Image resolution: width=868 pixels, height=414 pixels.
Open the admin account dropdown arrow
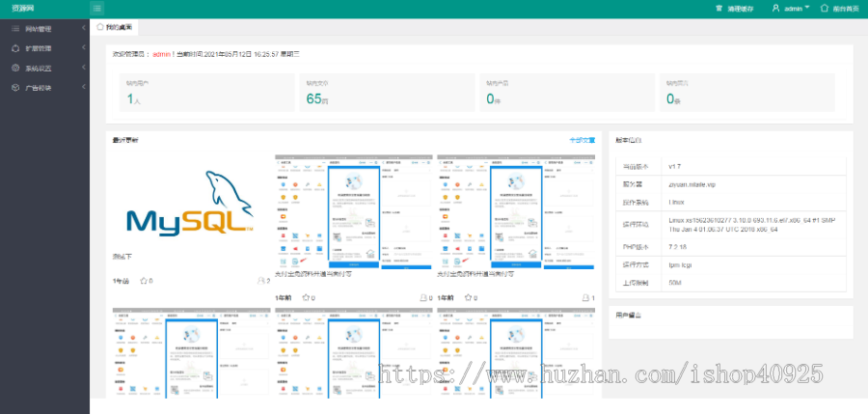point(806,8)
